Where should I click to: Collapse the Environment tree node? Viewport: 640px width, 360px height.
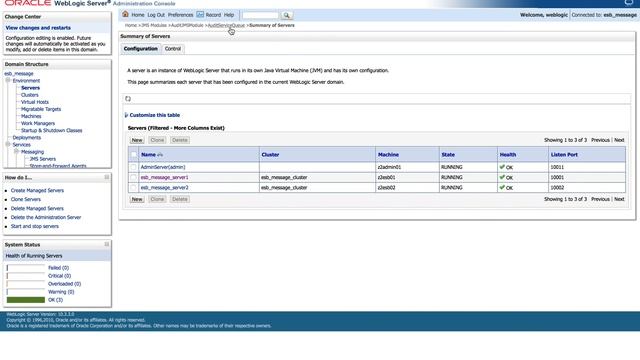click(8, 80)
